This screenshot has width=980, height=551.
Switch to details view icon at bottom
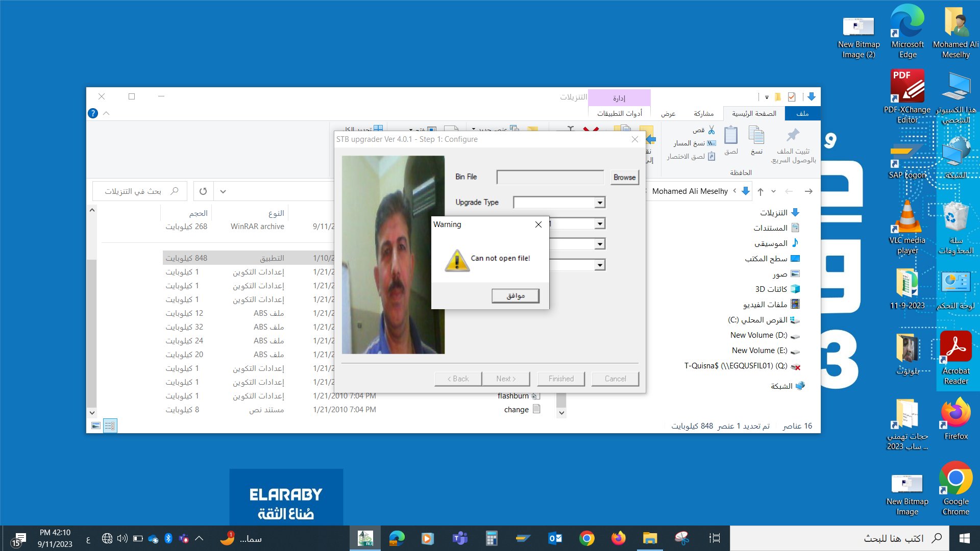point(110,425)
